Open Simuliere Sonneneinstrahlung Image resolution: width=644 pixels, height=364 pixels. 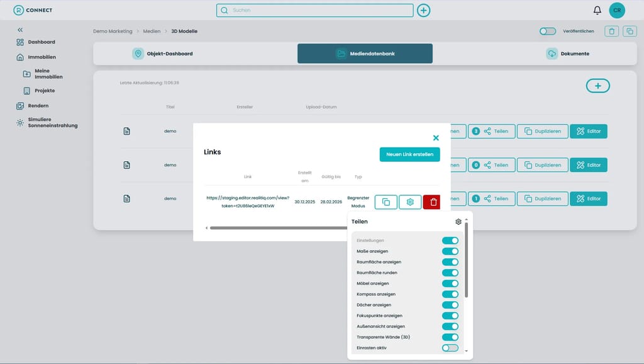tap(47, 123)
